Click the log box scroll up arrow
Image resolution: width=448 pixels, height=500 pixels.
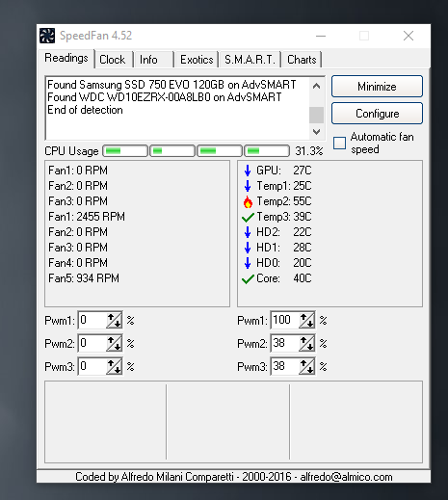point(316,86)
